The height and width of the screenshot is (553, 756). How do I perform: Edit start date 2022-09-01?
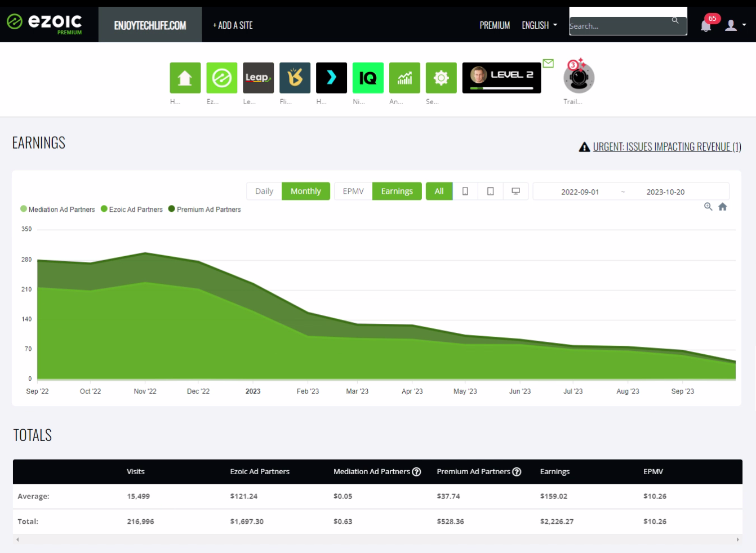pyautogui.click(x=580, y=192)
